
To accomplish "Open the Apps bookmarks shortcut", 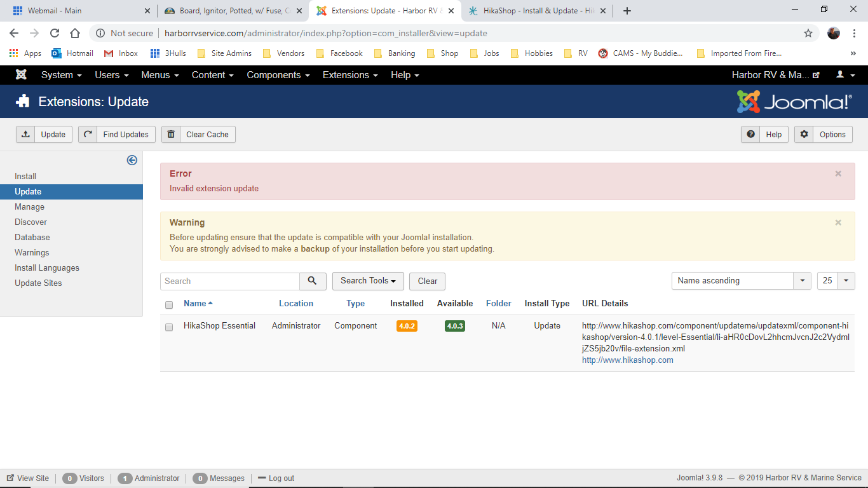I will point(25,53).
